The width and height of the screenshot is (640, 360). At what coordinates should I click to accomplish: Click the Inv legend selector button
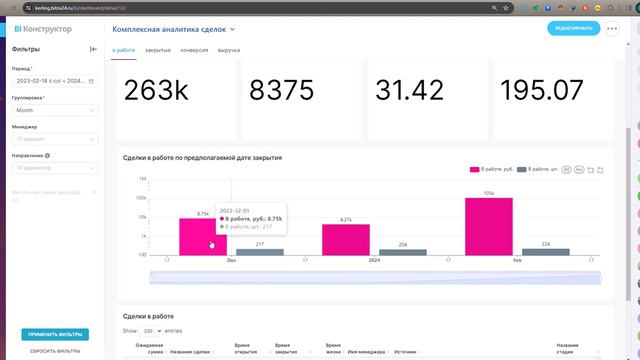pyautogui.click(x=579, y=169)
